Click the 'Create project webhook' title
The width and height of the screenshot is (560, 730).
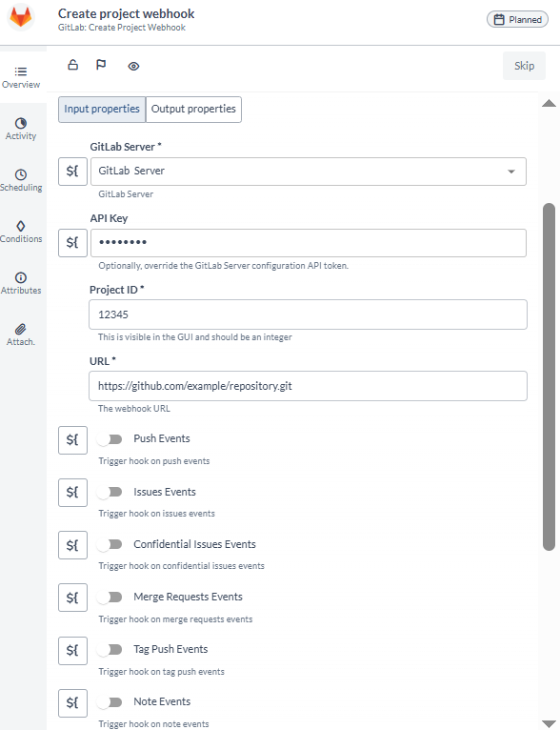[126, 13]
